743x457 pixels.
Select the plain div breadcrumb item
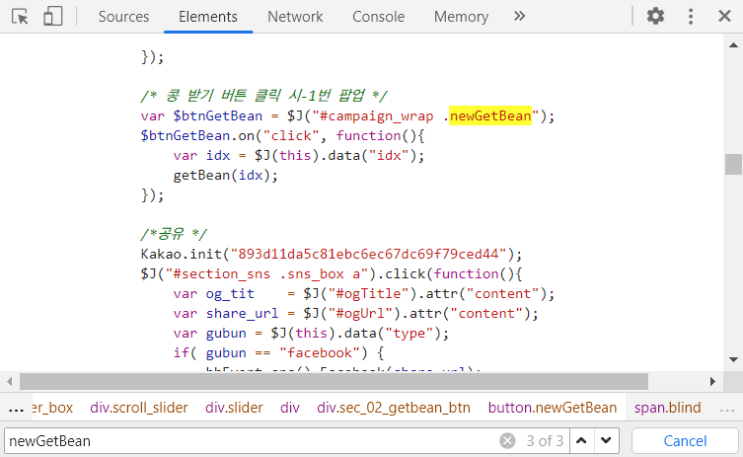click(290, 408)
